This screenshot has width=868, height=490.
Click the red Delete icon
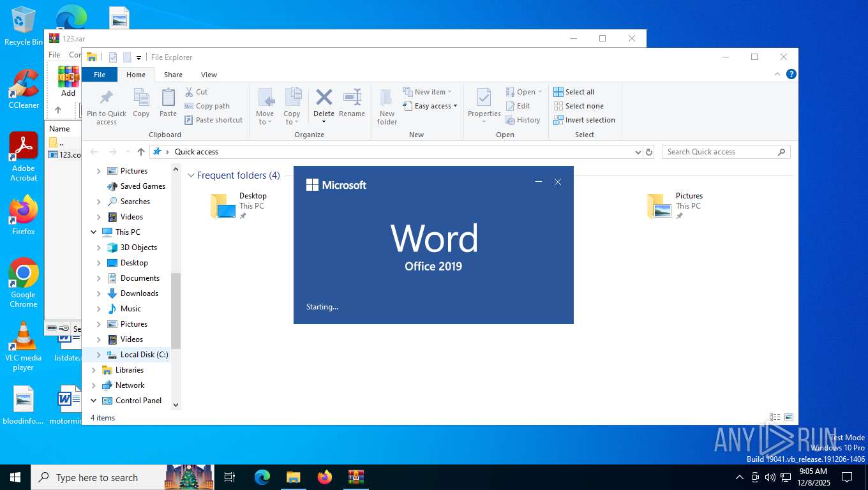tap(324, 97)
